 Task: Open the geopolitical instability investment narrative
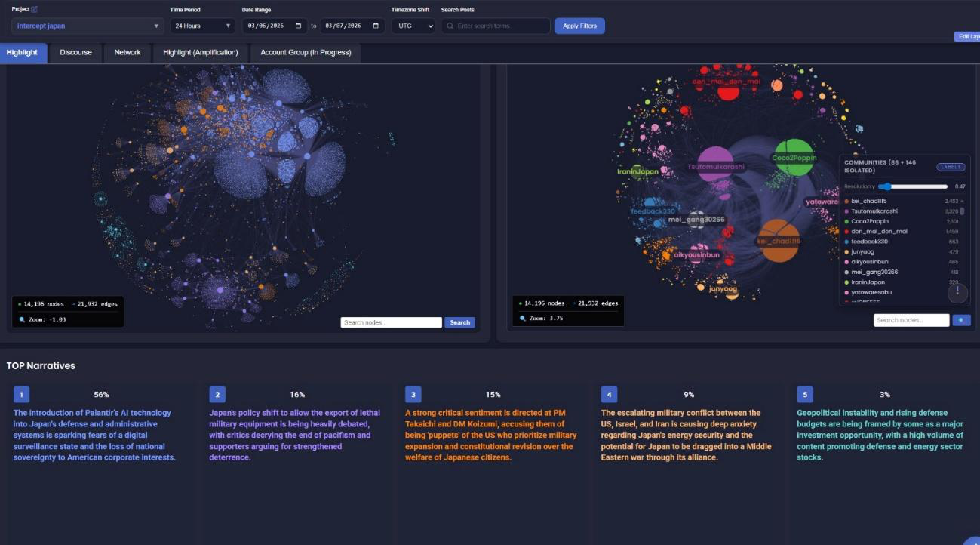tap(880, 435)
